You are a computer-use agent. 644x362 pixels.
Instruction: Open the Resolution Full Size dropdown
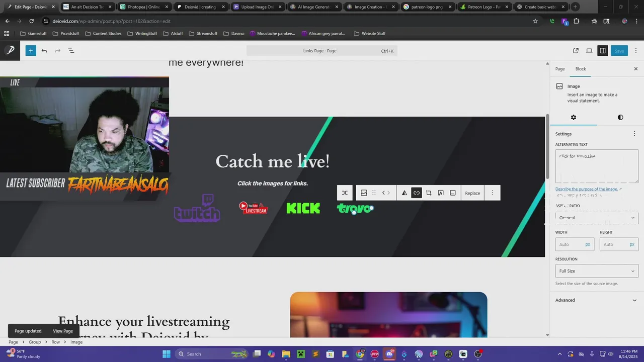point(597,271)
